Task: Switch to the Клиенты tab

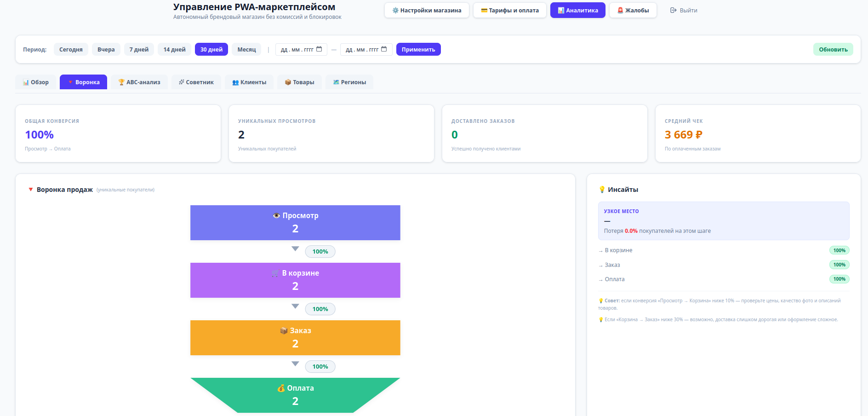Action: tap(249, 82)
